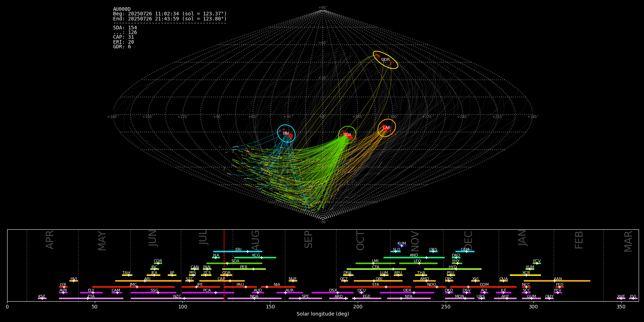This screenshot has width=644, height=322.
Task: Click the AND shower label on the timeline
Action: coord(414,255)
